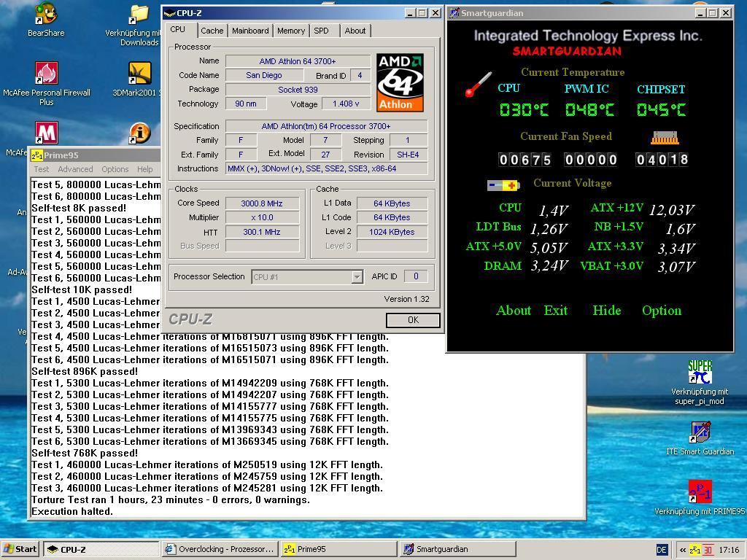
Task: Click Hide in Smartguardian
Action: (606, 311)
